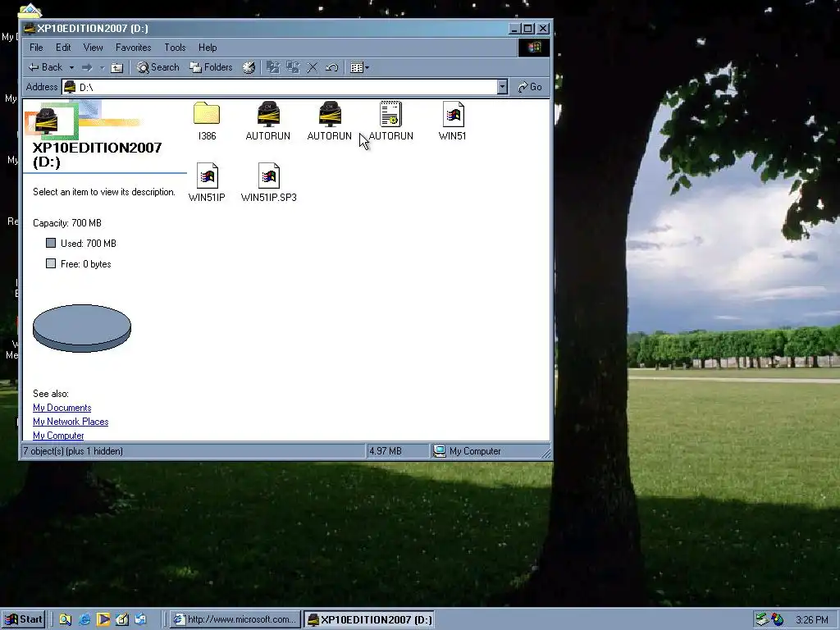
Task: Click the XP10EDITION2007 (D:) taskbar button
Action: (369, 619)
